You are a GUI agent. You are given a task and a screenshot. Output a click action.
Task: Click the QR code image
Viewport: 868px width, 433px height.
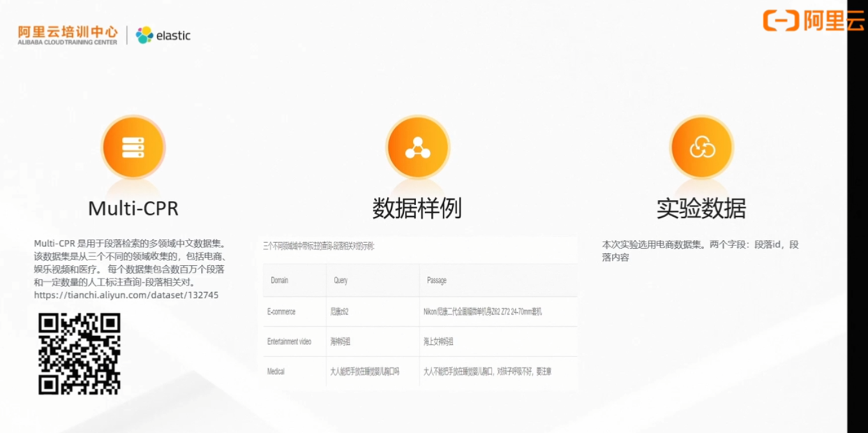(x=79, y=354)
